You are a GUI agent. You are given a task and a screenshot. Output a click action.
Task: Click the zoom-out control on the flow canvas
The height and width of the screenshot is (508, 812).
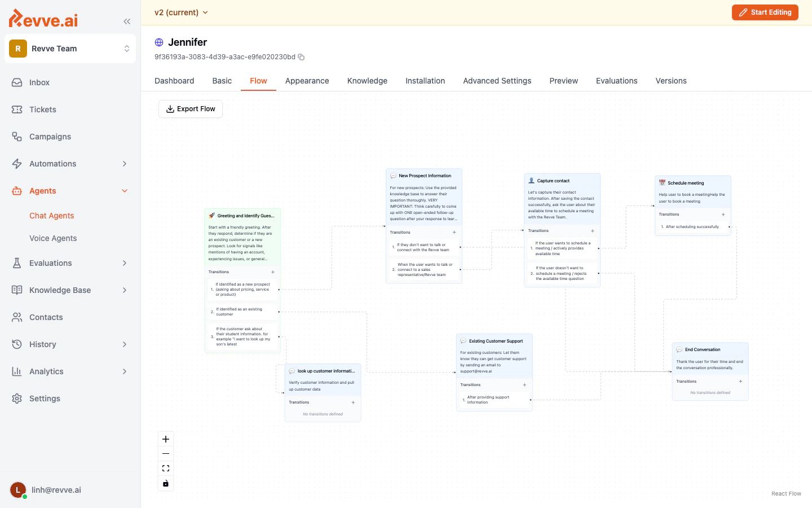tap(165, 453)
